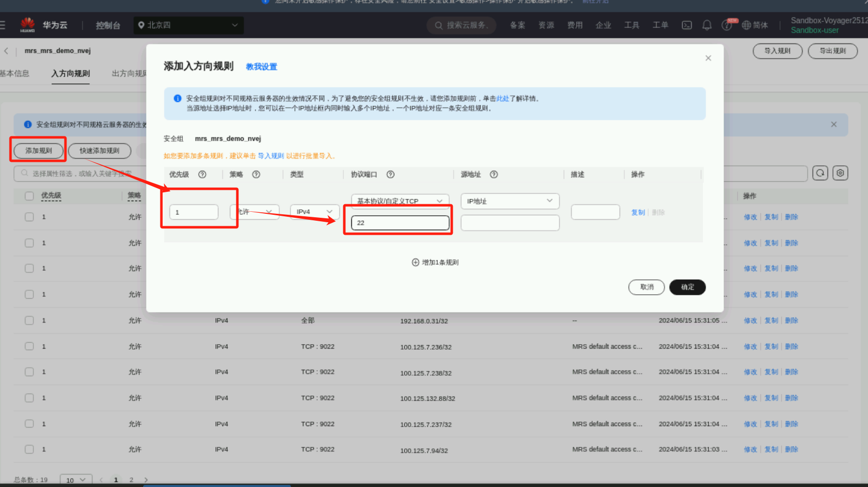Click the globe language icon

747,25
